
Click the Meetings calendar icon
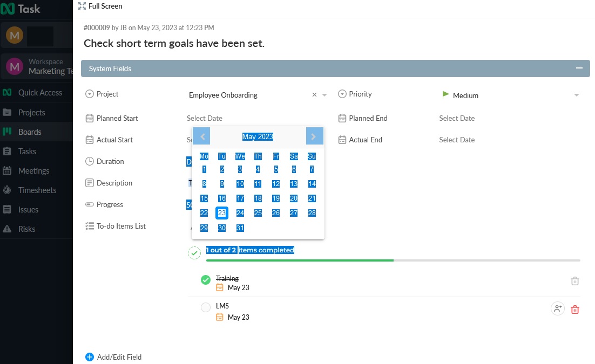(x=7, y=170)
